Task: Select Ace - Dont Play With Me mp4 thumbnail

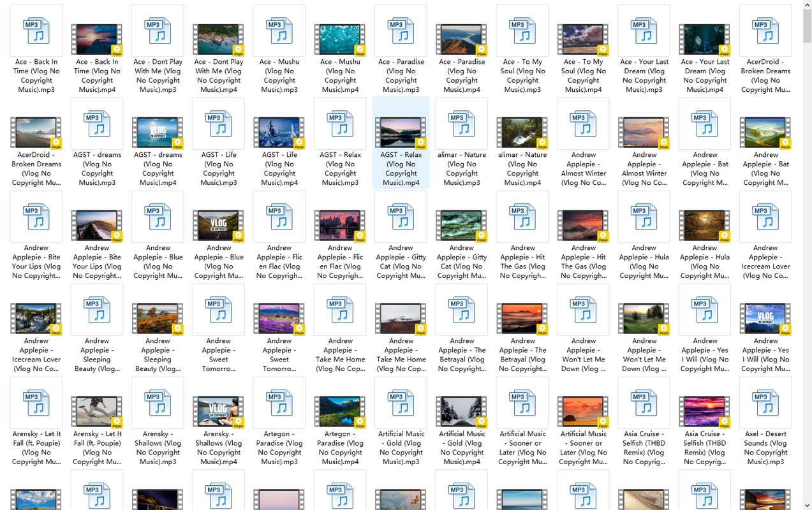Action: tap(219, 40)
